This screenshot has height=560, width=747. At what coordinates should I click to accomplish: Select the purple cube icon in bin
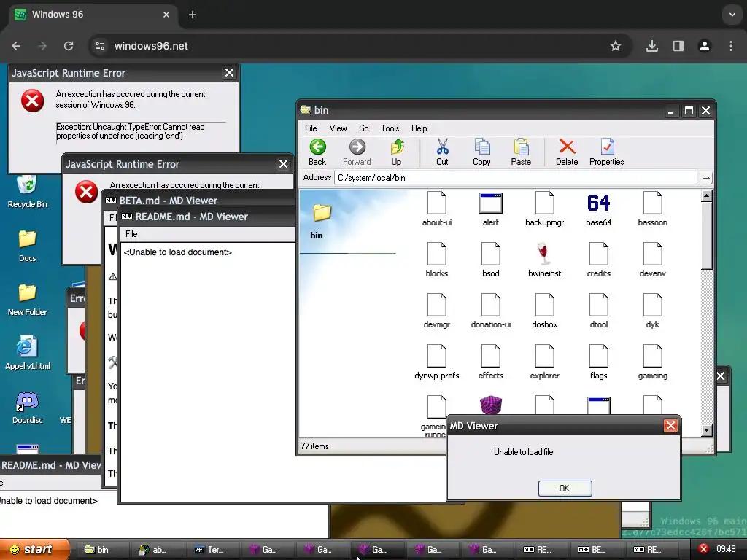pyautogui.click(x=491, y=405)
